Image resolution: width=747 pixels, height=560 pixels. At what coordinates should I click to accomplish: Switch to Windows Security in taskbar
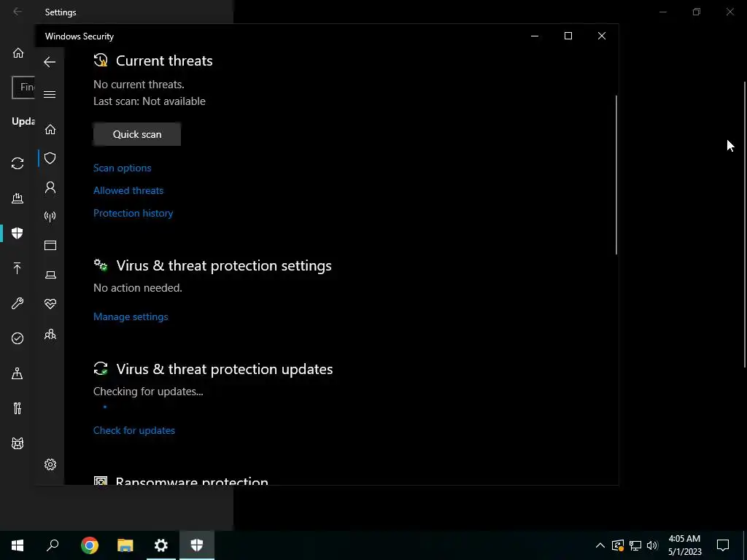pyautogui.click(x=197, y=545)
